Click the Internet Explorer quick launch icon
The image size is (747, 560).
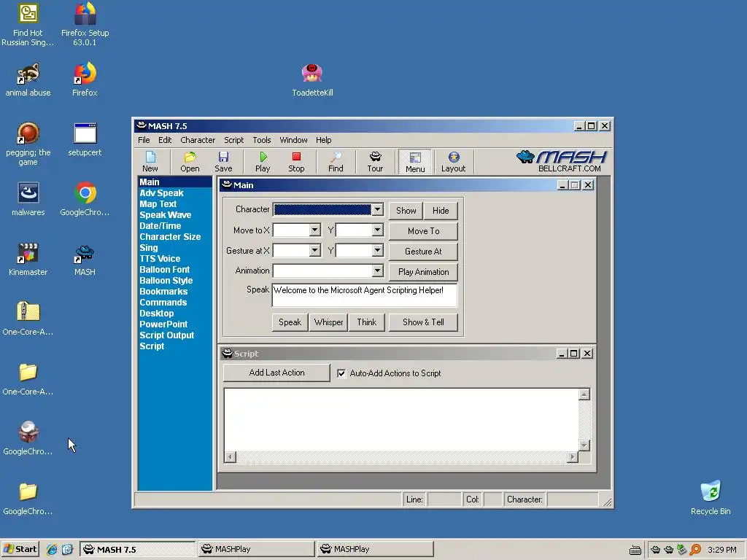coord(52,549)
